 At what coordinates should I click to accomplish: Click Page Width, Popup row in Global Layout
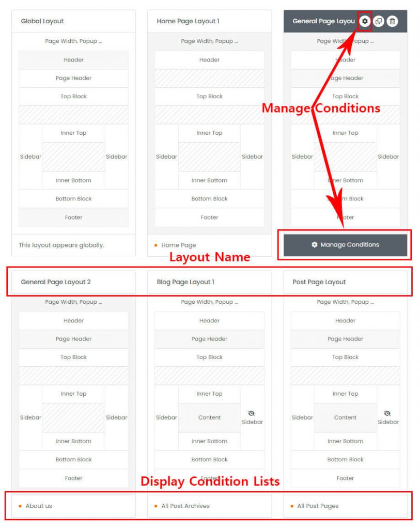point(73,41)
